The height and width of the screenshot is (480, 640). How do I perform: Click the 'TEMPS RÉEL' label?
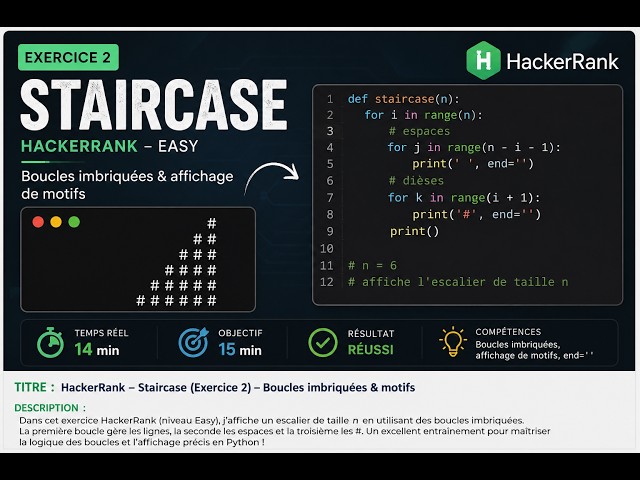[x=101, y=333]
